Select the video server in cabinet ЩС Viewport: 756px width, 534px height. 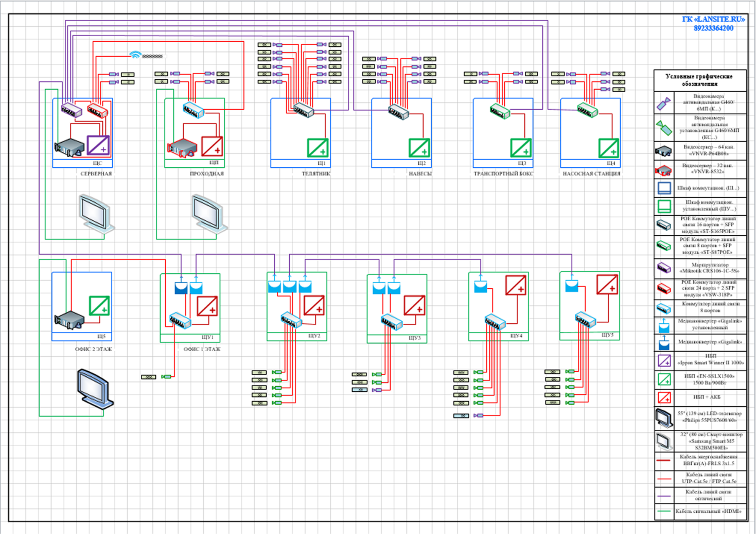[x=69, y=148]
